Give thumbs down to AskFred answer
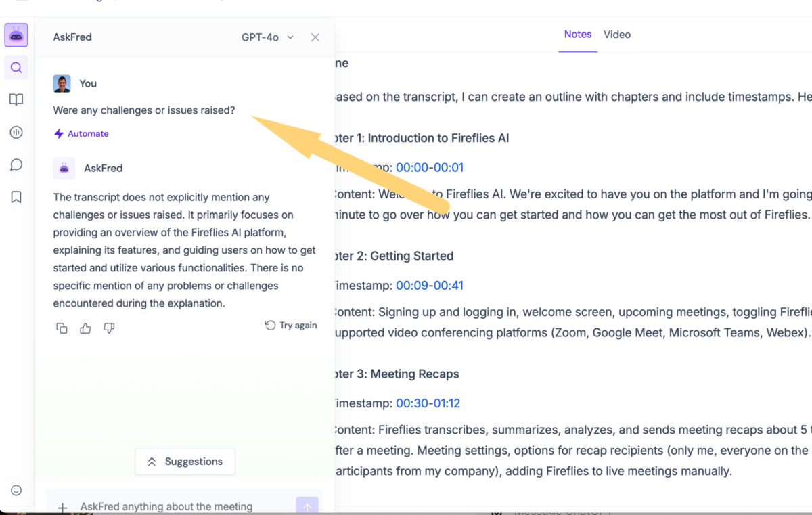Viewport: 812px width, 515px height. click(109, 328)
